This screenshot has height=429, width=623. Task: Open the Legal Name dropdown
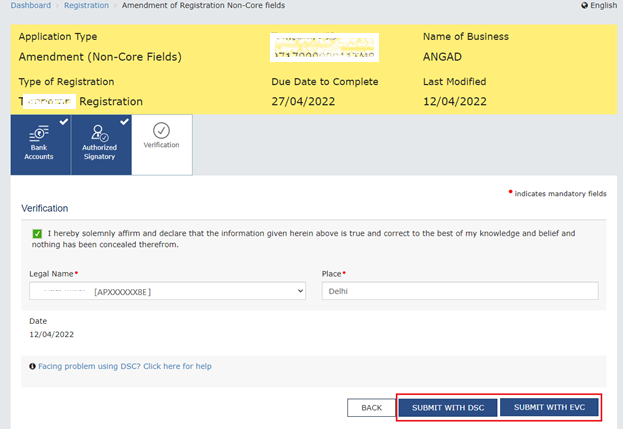click(167, 291)
